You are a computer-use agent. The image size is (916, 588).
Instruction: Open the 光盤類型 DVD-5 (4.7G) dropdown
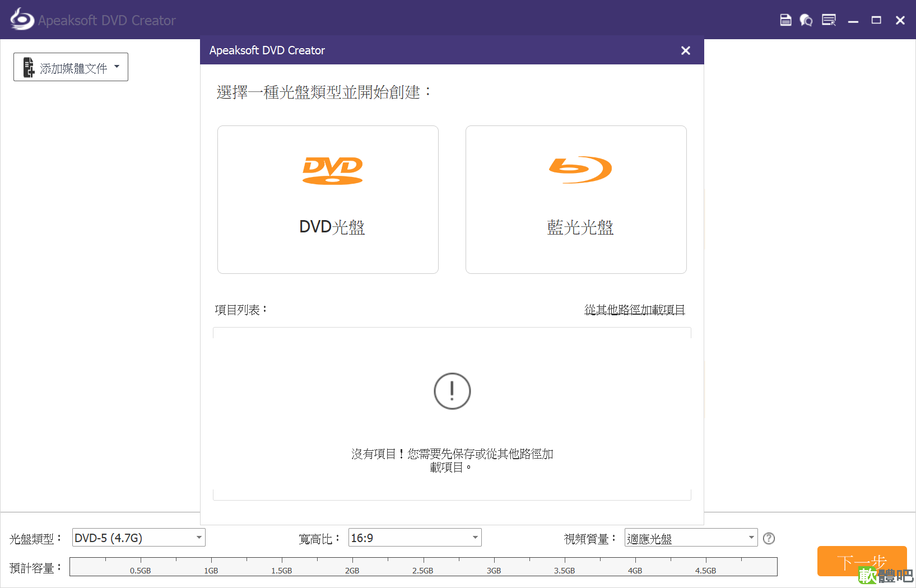point(139,538)
